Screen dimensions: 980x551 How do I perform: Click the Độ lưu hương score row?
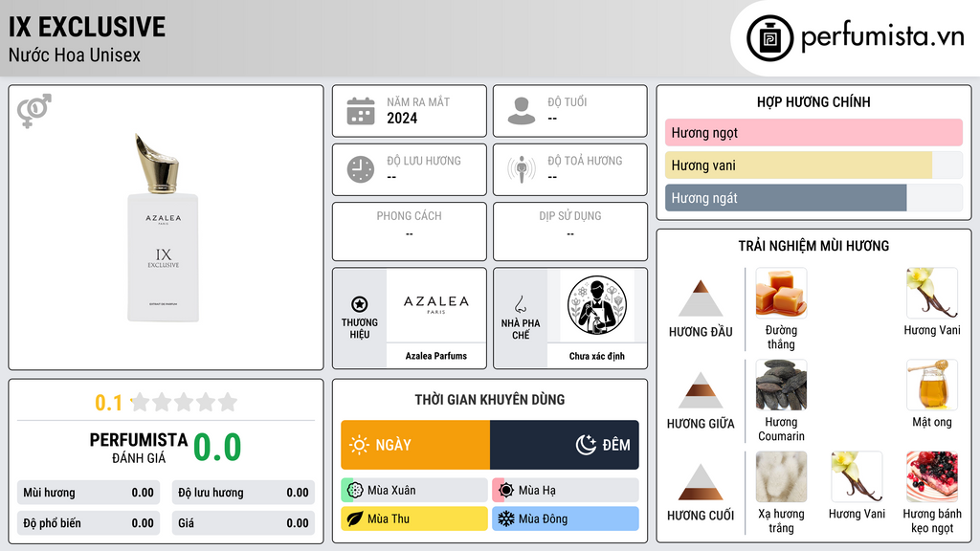243,493
